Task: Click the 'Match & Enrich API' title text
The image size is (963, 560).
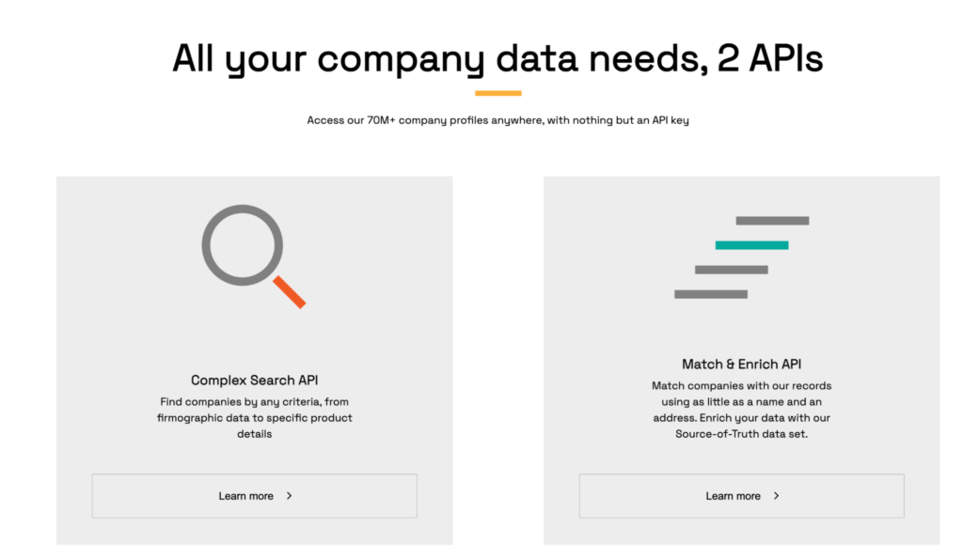Action: (x=740, y=364)
